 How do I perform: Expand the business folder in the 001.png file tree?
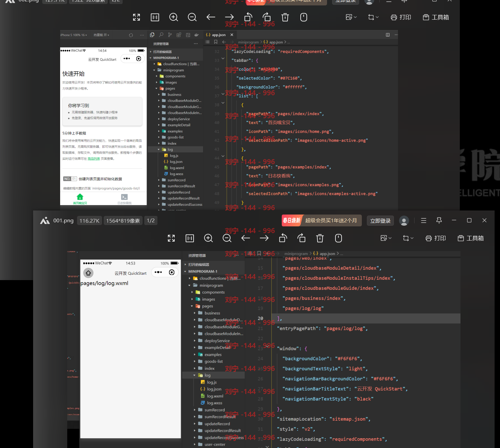[x=195, y=313]
